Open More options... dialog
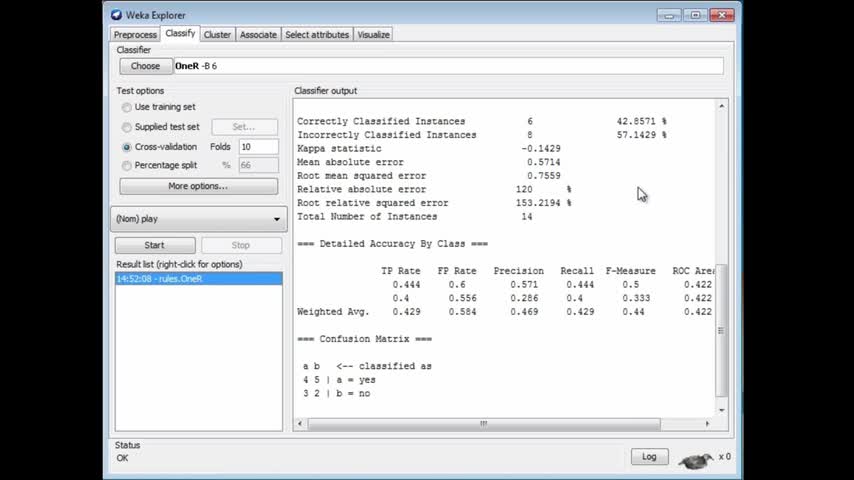This screenshot has height=480, width=854. pos(198,186)
